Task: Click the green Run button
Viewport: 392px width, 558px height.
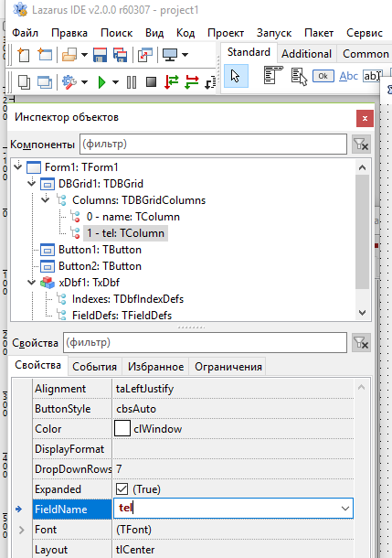Action: pyautogui.click(x=102, y=82)
